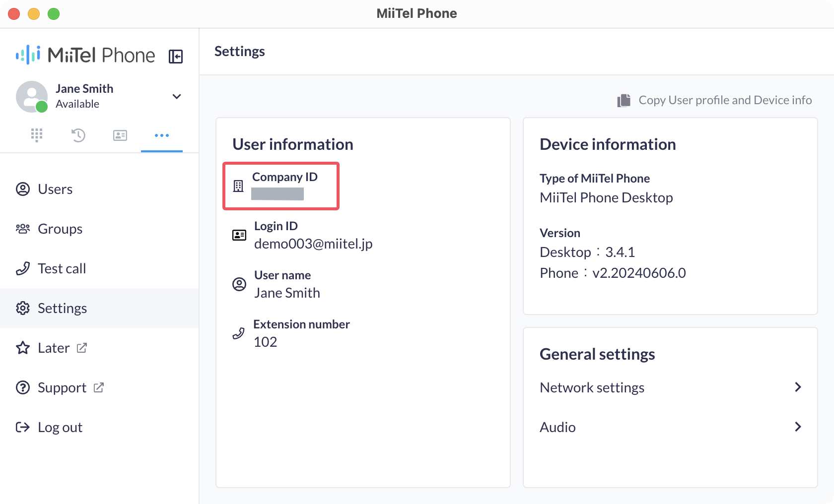Click the User information heading
Image resolution: width=834 pixels, height=504 pixels.
[293, 144]
